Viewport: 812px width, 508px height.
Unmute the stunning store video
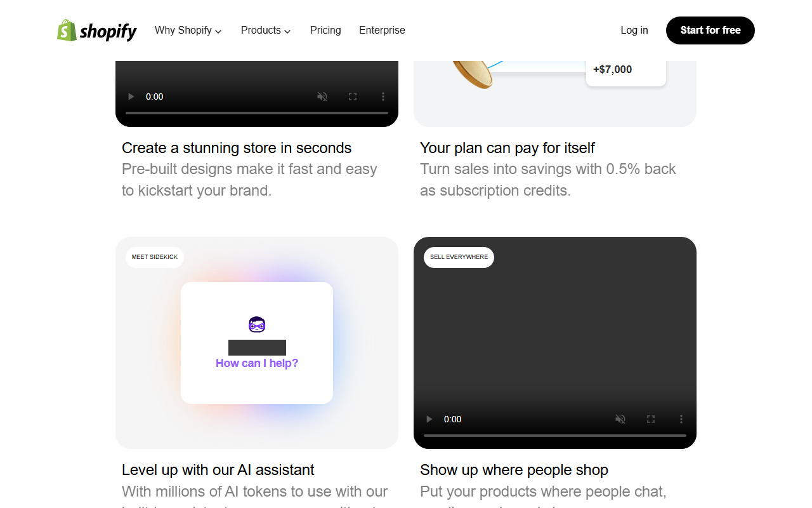point(322,97)
